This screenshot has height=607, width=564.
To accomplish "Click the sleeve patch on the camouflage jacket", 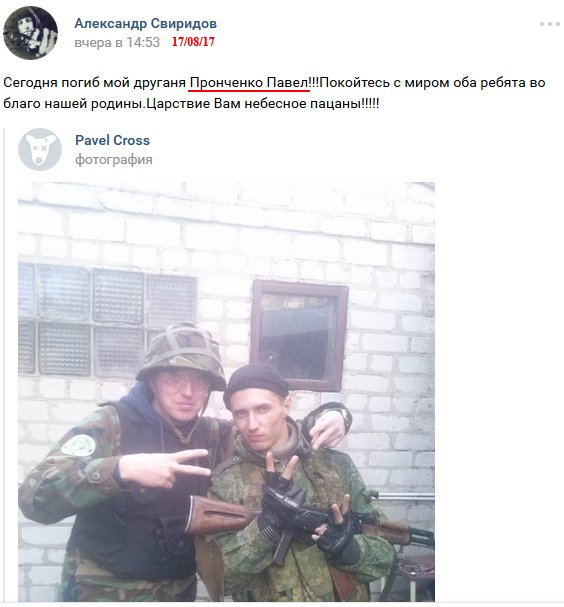I will coord(79,445).
